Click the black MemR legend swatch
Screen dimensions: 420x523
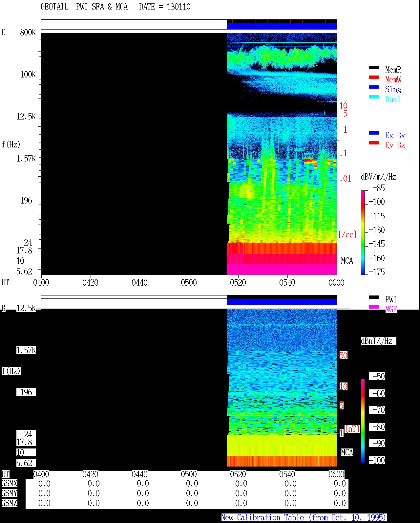(374, 67)
